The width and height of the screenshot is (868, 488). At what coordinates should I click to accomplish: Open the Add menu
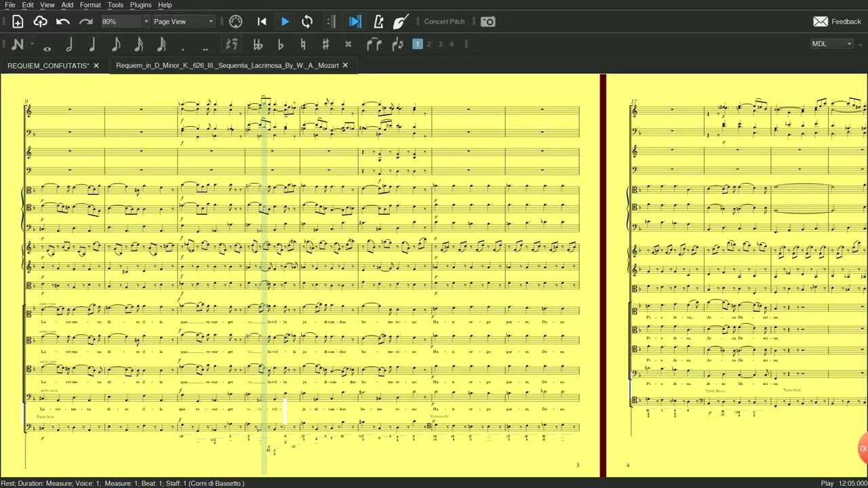[67, 5]
